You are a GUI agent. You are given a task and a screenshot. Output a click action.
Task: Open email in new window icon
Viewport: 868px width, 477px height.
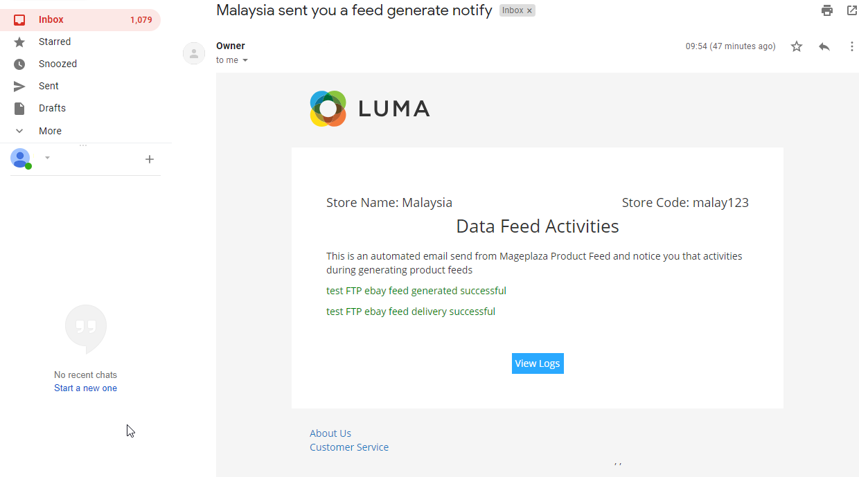point(852,10)
